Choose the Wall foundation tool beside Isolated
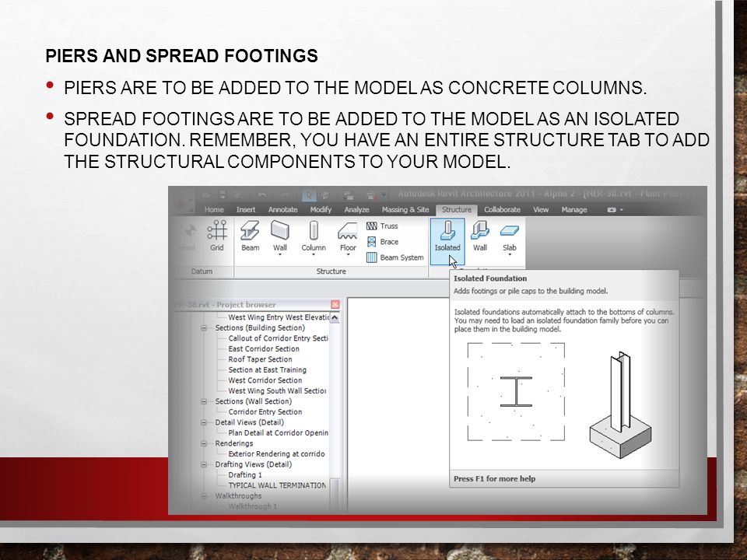 (480, 236)
